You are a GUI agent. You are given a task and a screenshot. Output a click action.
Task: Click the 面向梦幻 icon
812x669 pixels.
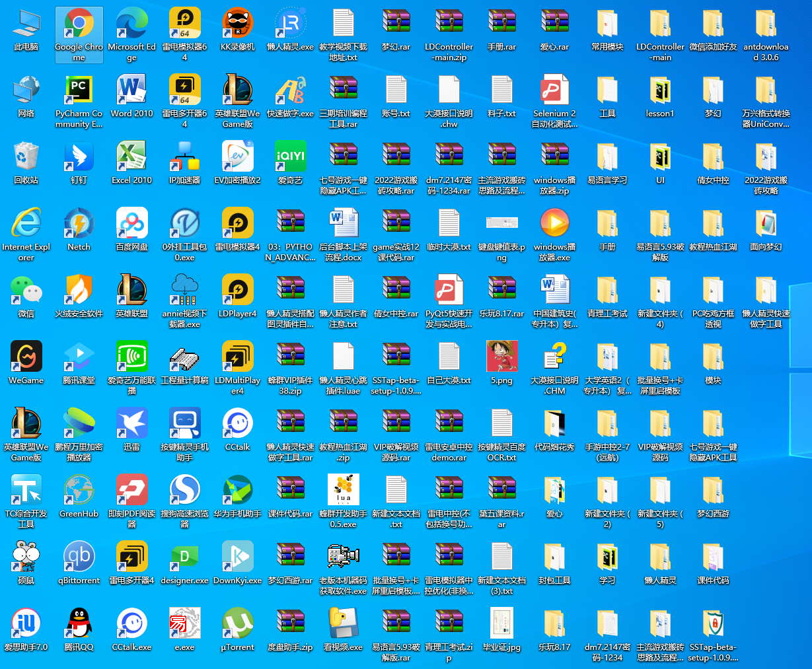click(766, 230)
